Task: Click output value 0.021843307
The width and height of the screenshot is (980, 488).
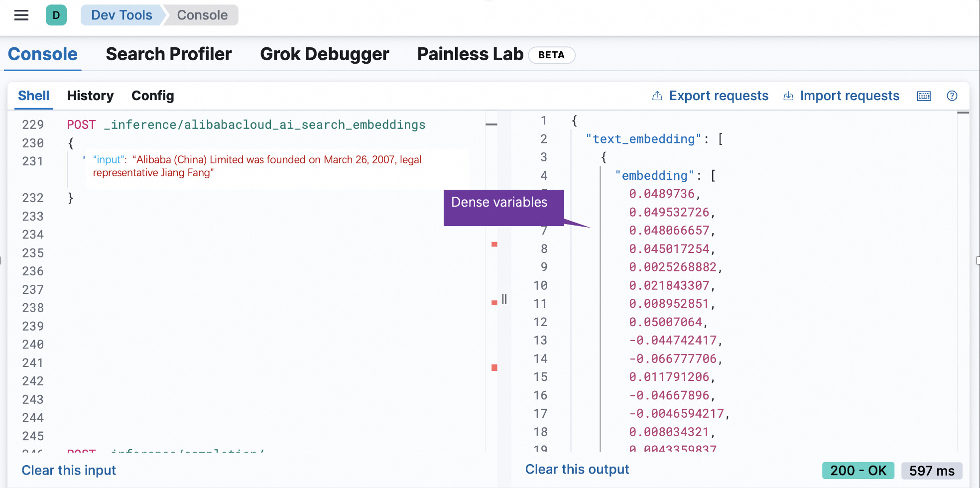Action: (669, 285)
